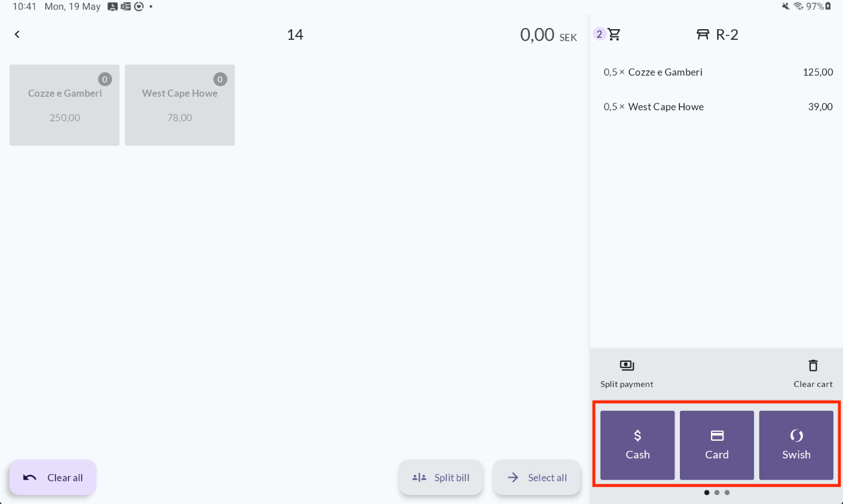
Task: Open Split payment icon
Action: point(627,365)
